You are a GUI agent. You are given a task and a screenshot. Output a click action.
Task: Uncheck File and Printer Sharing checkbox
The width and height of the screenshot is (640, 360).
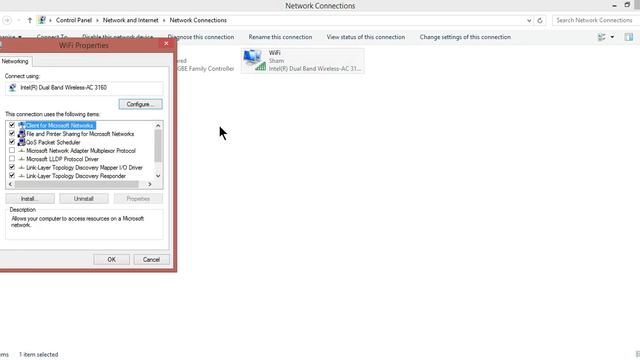[12, 133]
